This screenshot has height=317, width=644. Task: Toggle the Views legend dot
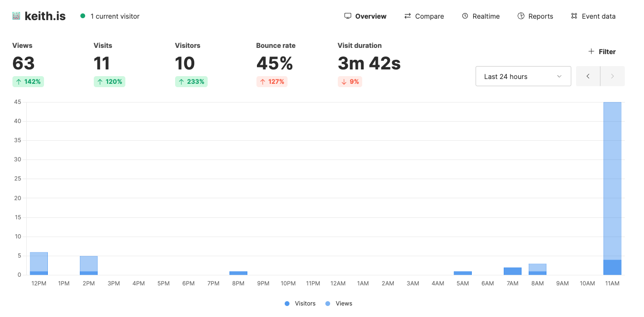[x=329, y=303]
